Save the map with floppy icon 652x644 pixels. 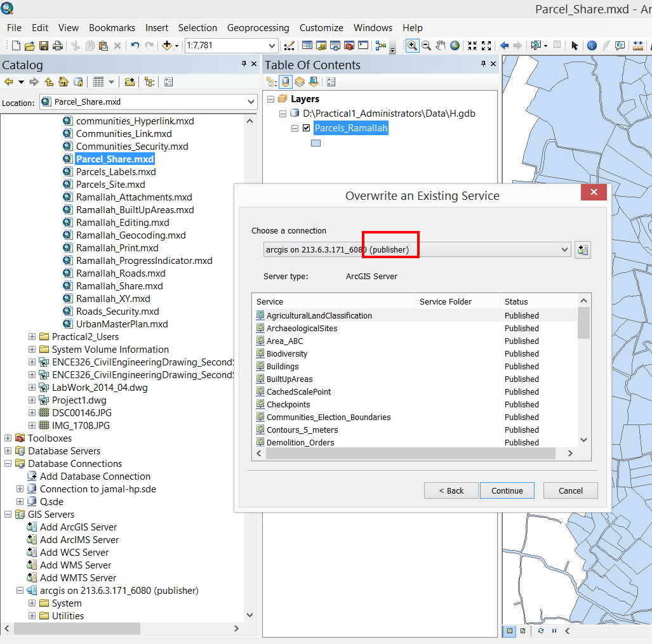tap(44, 46)
